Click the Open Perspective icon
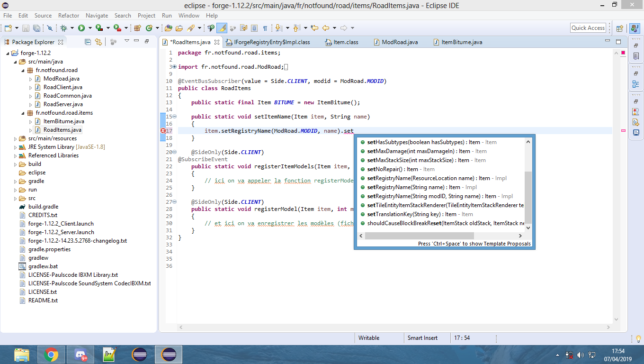This screenshot has height=364, width=644. [x=619, y=28]
